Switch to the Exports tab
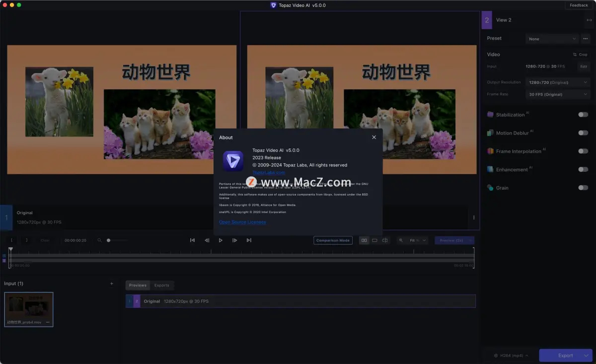Screen dimensions: 596x364 click(x=162, y=285)
